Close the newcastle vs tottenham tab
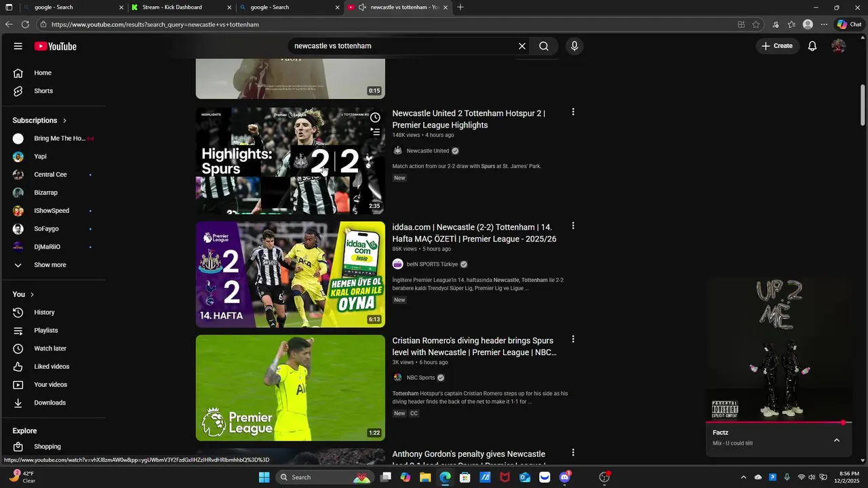Viewport: 868px width, 488px height. pos(446,7)
